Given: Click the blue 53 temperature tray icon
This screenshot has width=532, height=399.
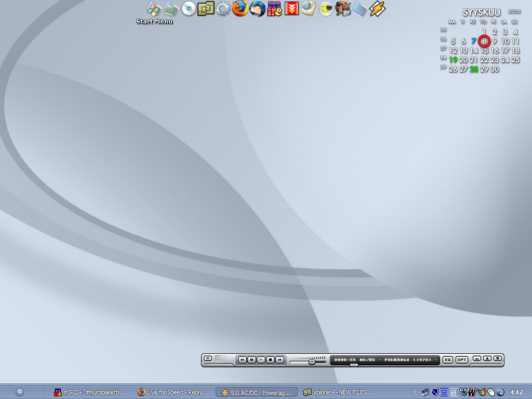Looking at the screenshot, I should click(x=444, y=393).
